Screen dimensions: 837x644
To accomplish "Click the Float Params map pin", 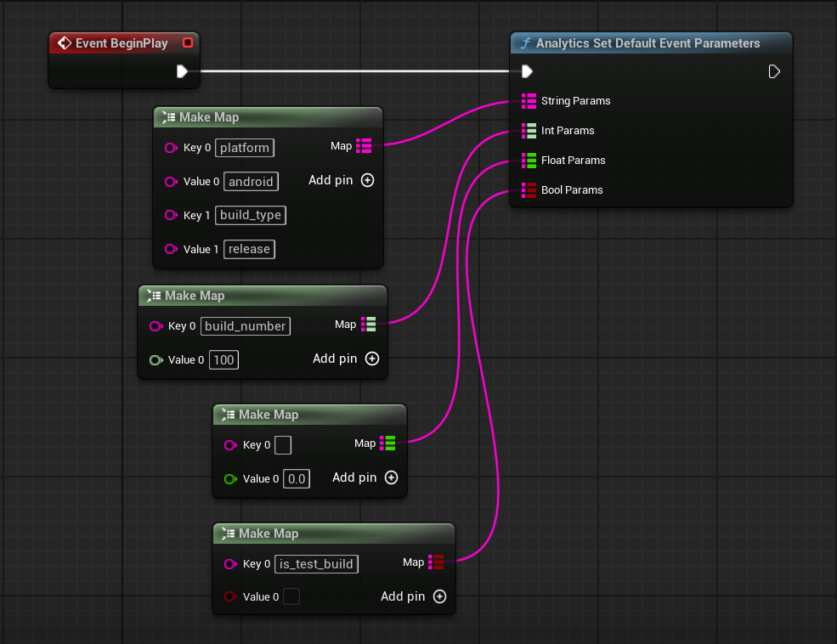I will point(529,161).
